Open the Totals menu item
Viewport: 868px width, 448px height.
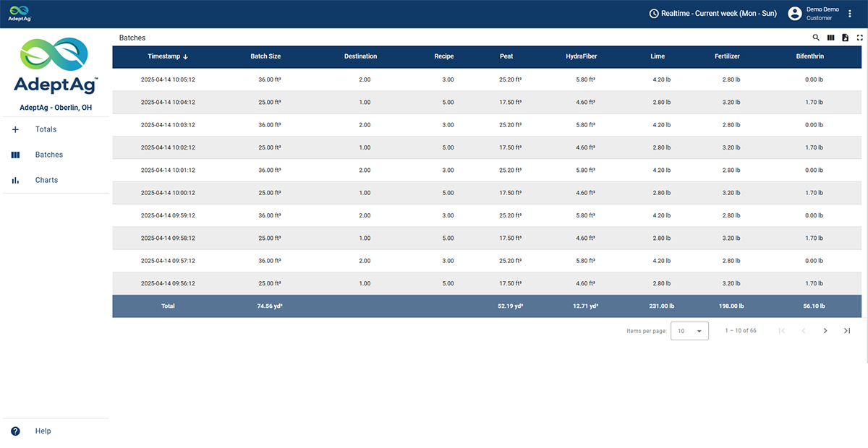tap(46, 129)
